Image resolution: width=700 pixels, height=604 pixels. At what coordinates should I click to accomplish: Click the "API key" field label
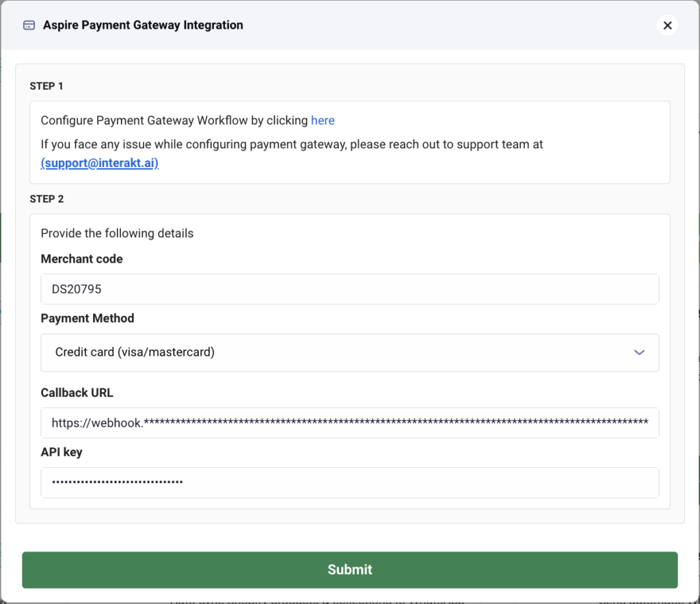click(62, 452)
